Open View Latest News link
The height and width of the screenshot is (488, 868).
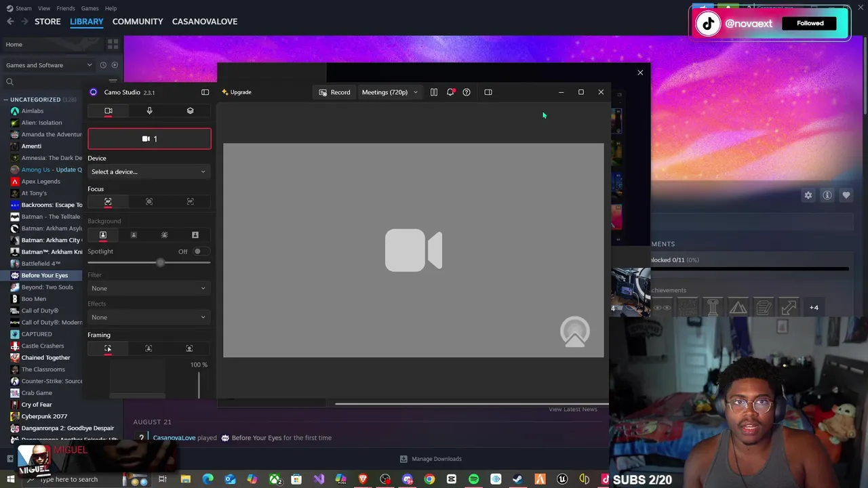point(573,409)
